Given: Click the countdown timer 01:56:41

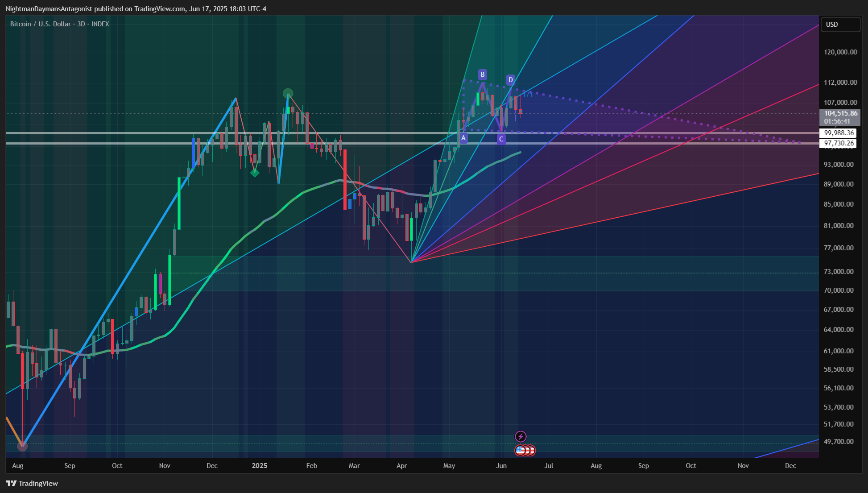Looking at the screenshot, I should point(837,121).
